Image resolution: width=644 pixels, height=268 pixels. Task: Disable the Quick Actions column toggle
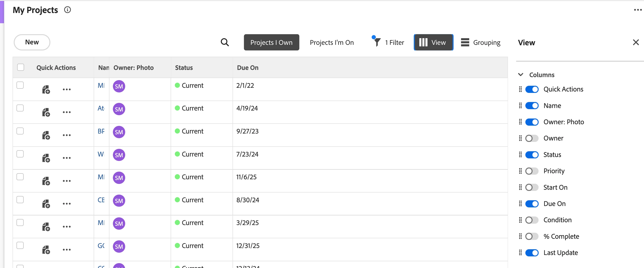(x=532, y=89)
